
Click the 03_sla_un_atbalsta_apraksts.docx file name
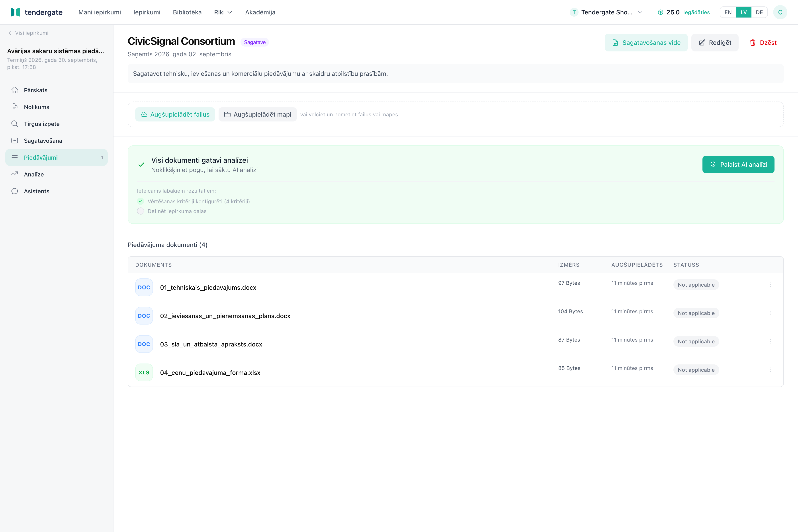point(211,344)
